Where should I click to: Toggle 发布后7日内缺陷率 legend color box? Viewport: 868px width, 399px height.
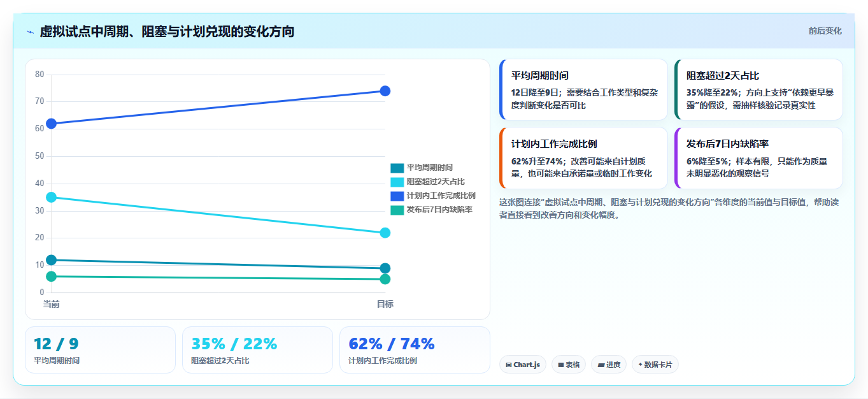pos(397,210)
